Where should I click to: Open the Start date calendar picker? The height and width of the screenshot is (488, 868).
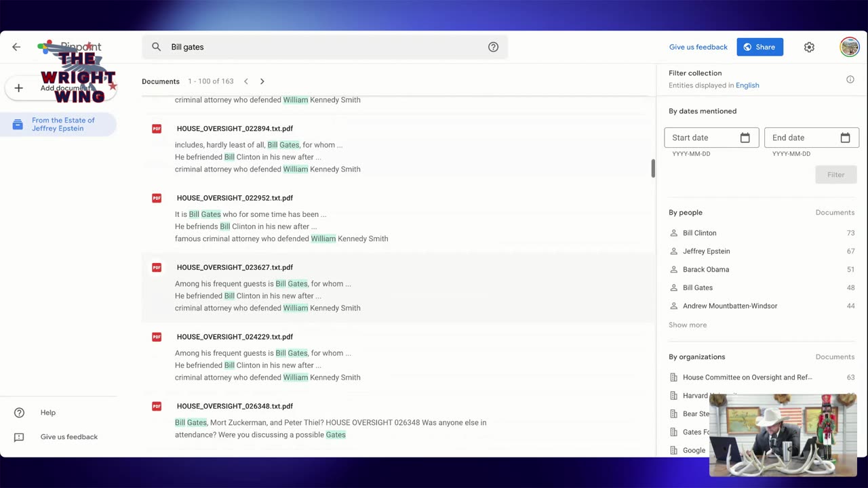(745, 138)
